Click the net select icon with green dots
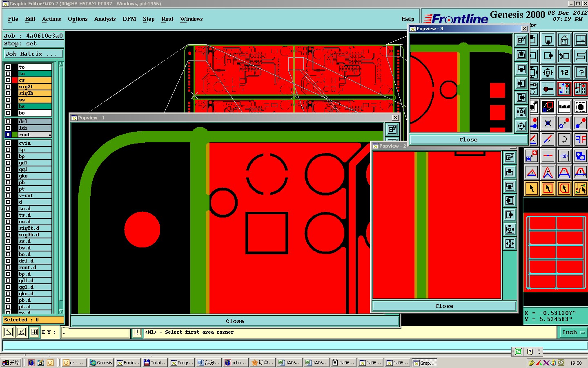The image size is (588, 368). tap(580, 188)
